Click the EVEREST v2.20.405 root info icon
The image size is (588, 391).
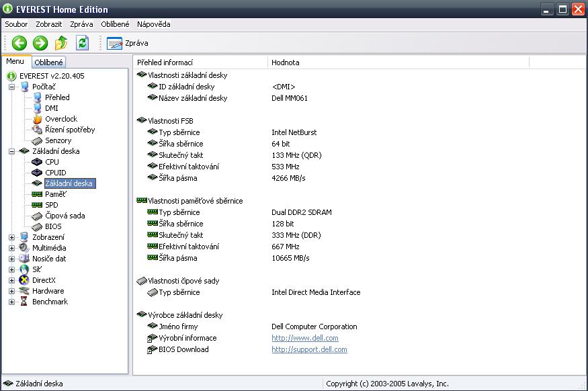11,76
